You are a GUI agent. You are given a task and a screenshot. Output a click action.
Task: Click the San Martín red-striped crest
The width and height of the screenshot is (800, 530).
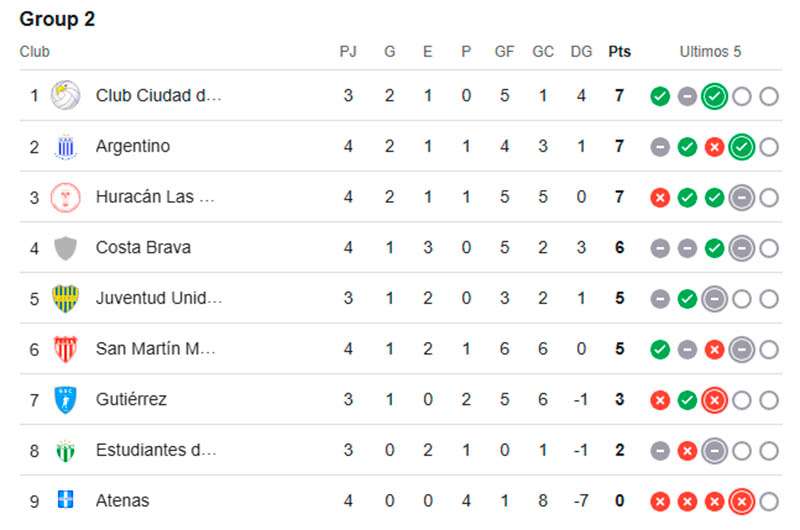pos(65,349)
